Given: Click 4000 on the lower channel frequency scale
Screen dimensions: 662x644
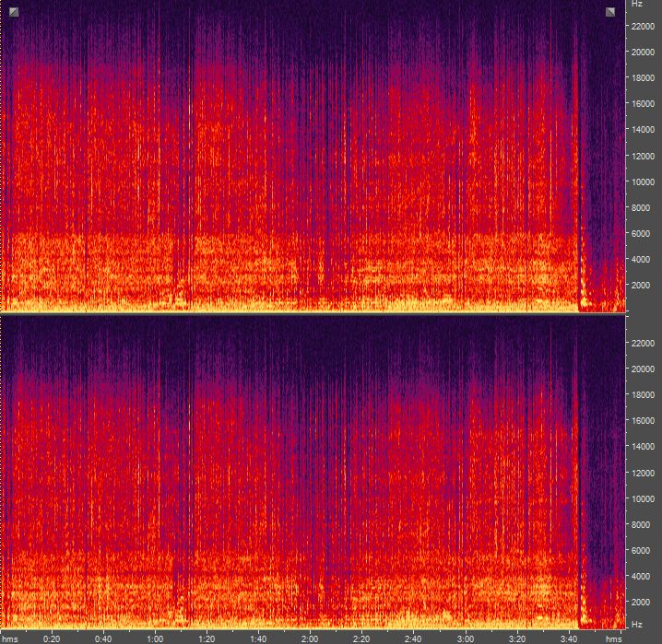Looking at the screenshot, I should click(x=641, y=576).
